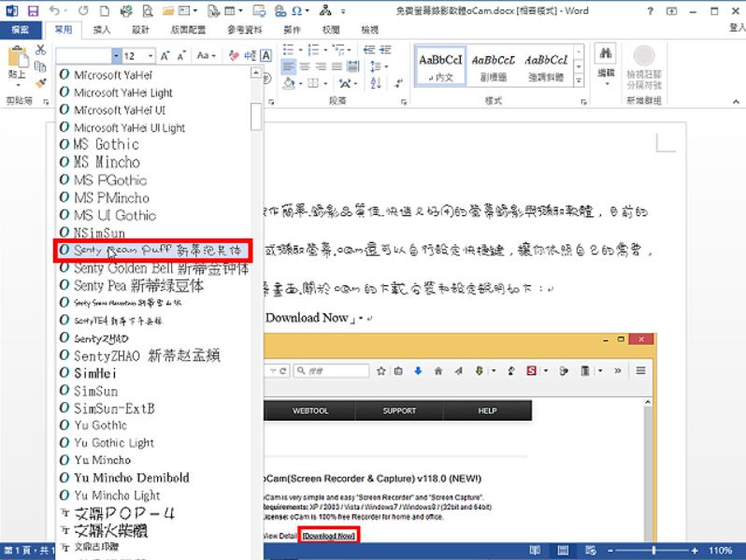Switch to the 插入 Insert tab
This screenshot has height=560, width=746.
pyautogui.click(x=101, y=30)
